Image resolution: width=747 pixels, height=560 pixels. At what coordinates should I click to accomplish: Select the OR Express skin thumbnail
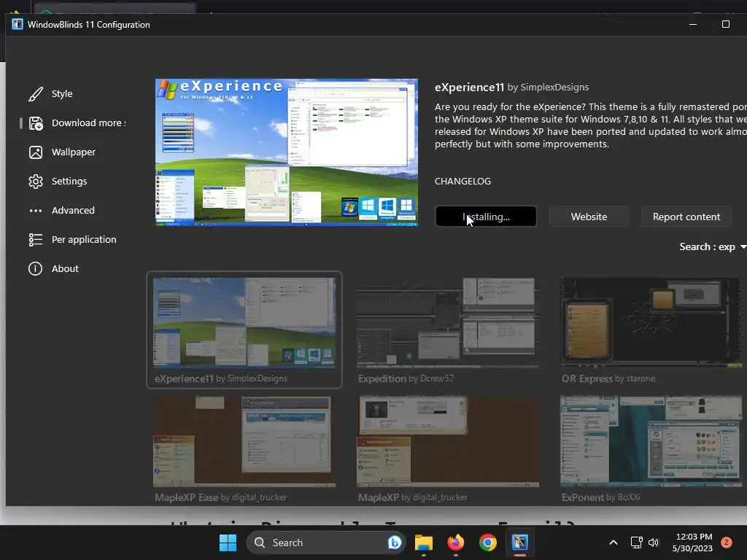[651, 323]
